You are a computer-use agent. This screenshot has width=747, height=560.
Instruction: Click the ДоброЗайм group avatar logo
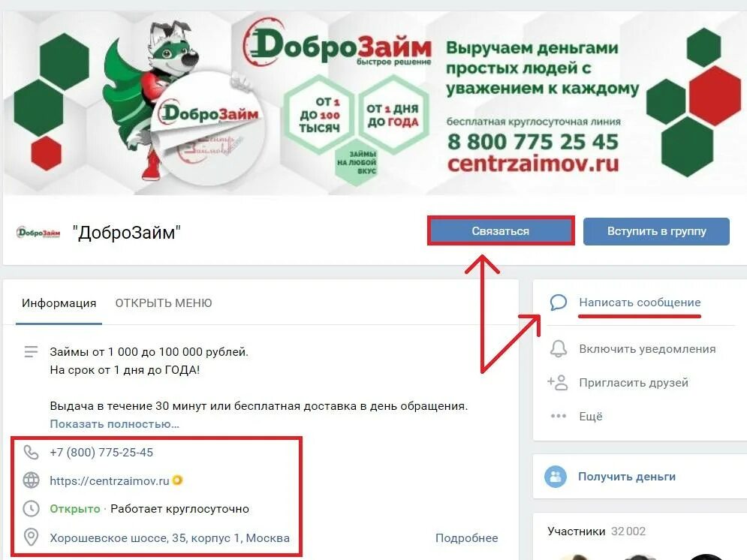click(x=38, y=233)
